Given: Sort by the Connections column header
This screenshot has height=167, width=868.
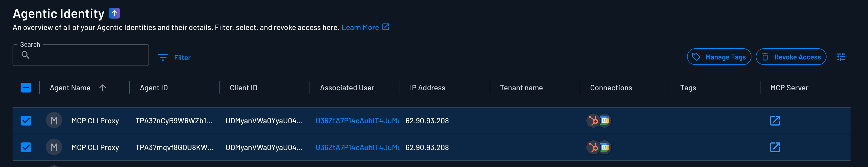Looking at the screenshot, I should 611,88.
